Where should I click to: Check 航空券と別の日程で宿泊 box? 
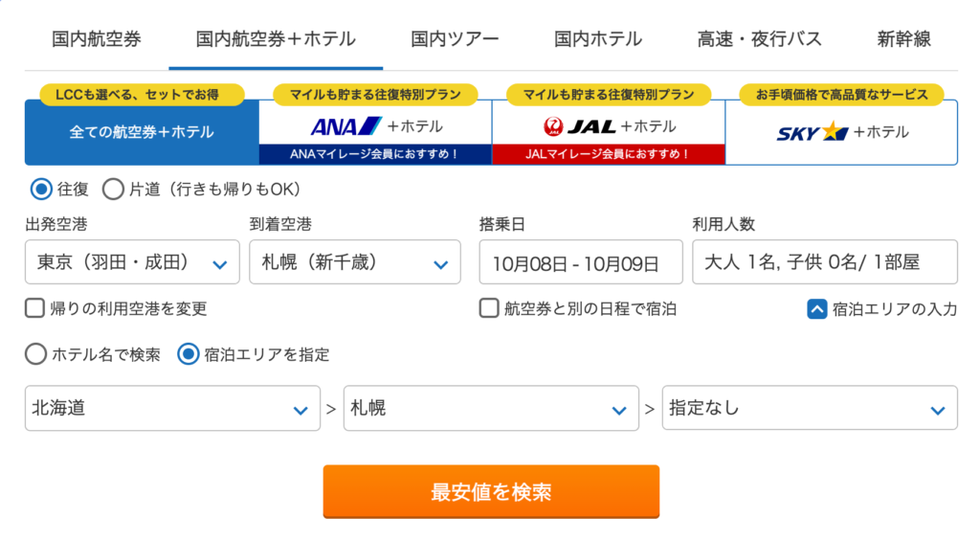tap(489, 308)
